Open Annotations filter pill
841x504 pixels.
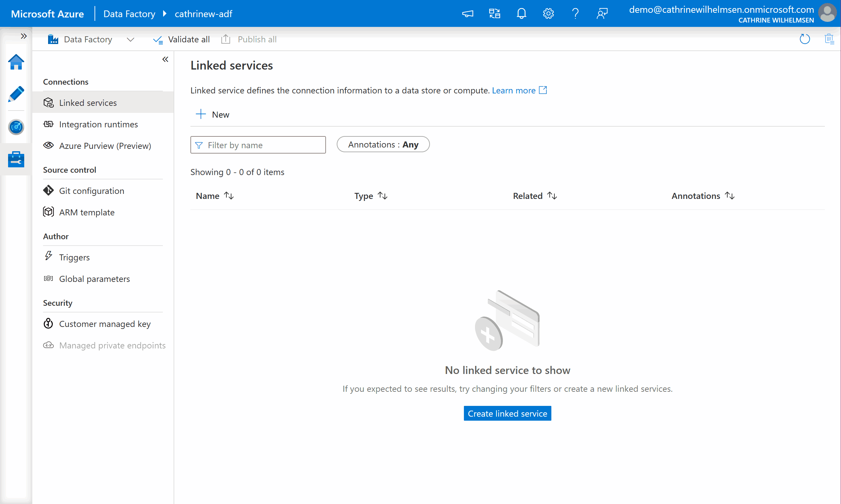(383, 144)
